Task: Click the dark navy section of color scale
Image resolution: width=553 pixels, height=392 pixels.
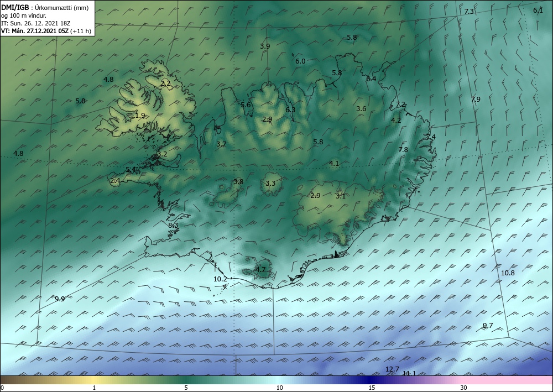Action: click(371, 380)
